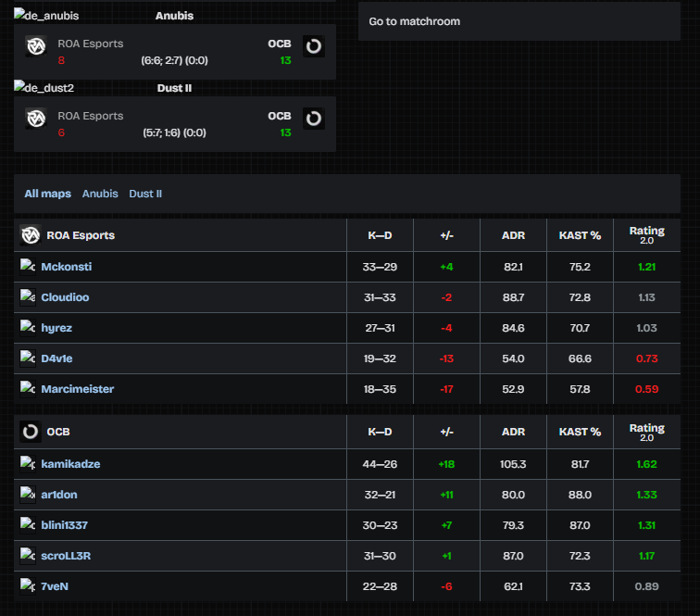
Task: Click flag icon next to Marcimeister
Action: (x=28, y=389)
